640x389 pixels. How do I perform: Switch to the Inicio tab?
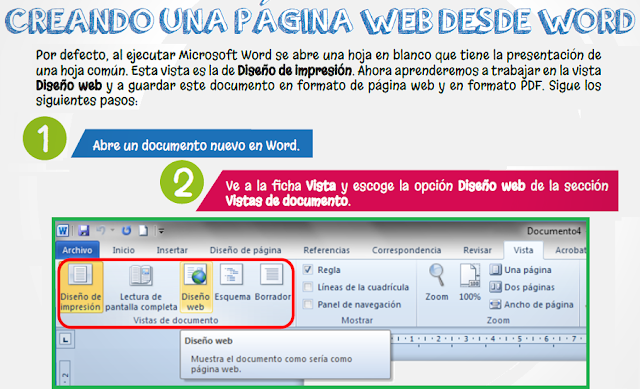(123, 250)
